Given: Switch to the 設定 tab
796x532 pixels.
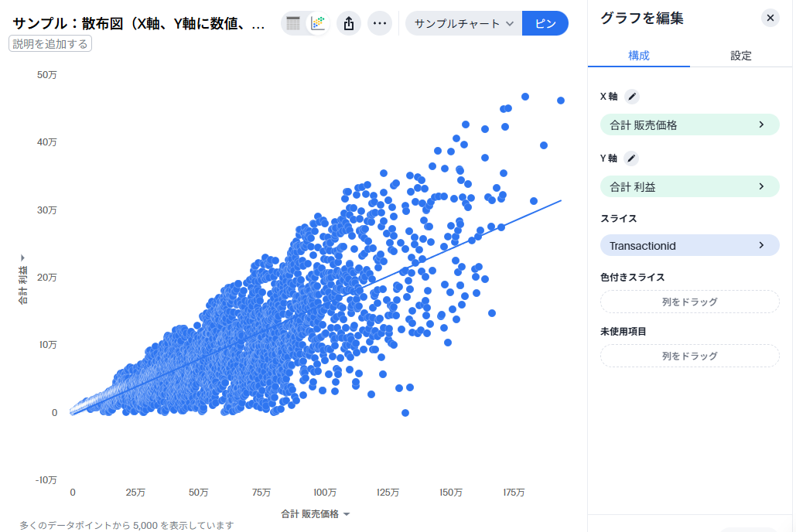Looking at the screenshot, I should (741, 56).
